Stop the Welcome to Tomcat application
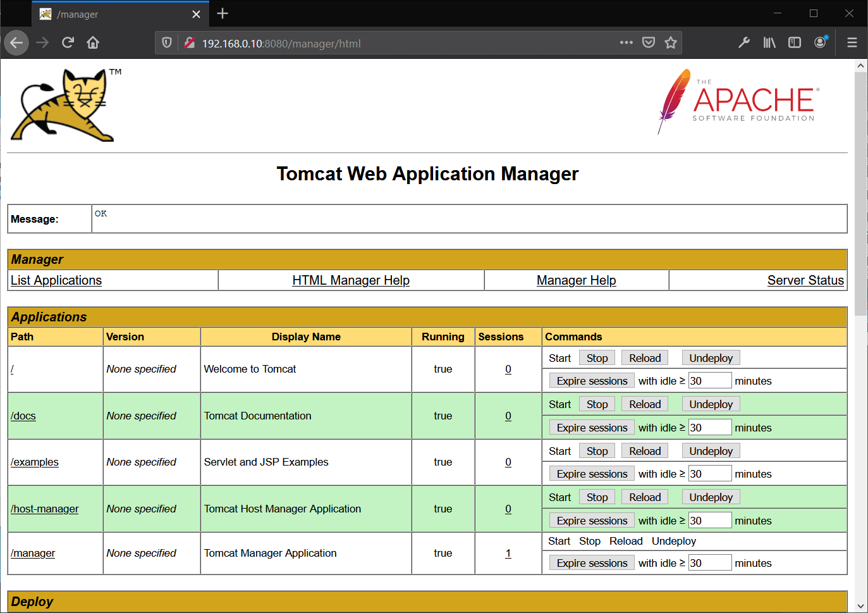Screen dimensions: 868x613 (x=597, y=358)
